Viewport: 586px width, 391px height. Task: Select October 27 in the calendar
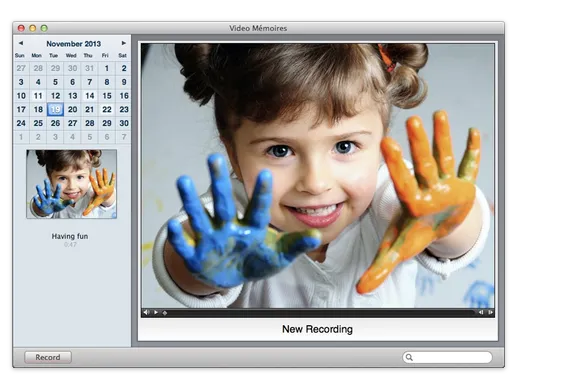[21, 68]
